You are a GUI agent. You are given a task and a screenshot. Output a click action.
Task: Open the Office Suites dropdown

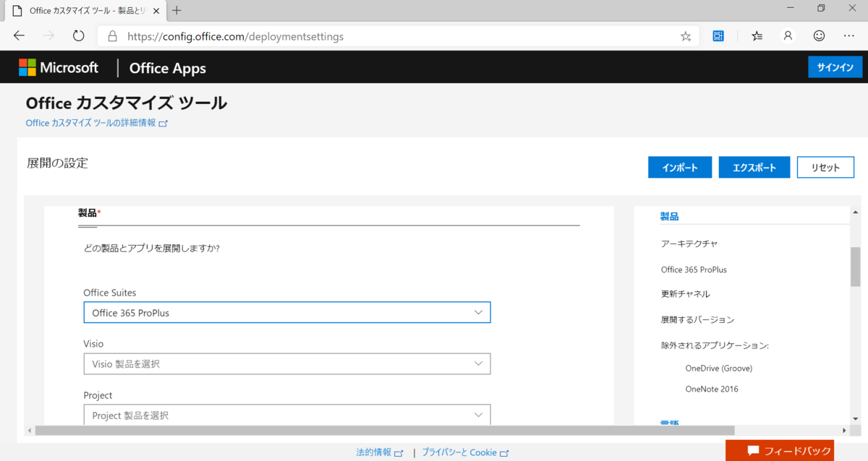pyautogui.click(x=287, y=312)
